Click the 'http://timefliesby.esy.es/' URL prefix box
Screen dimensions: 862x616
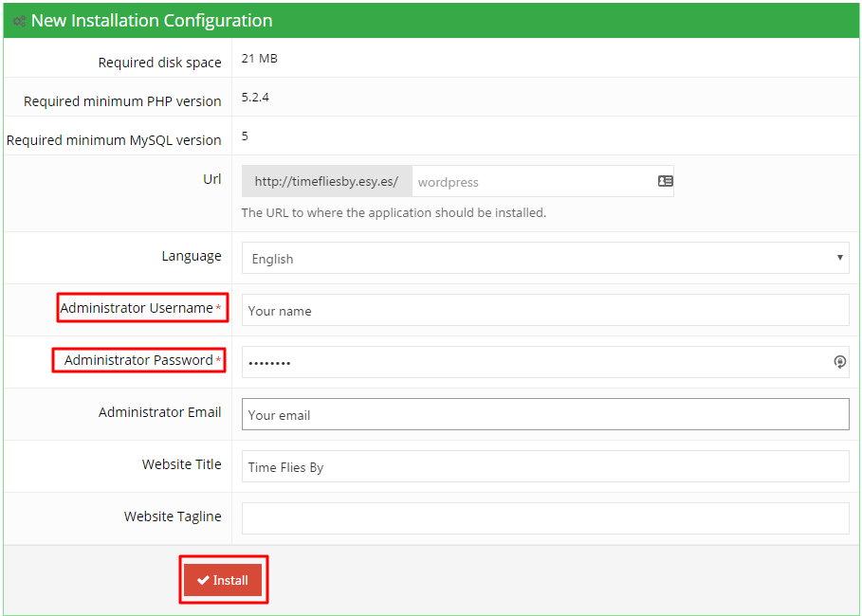coord(327,181)
